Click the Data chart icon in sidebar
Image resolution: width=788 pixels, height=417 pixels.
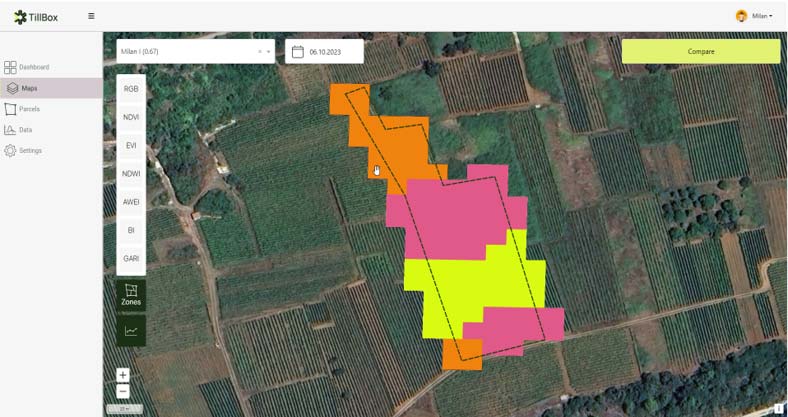coord(10,130)
